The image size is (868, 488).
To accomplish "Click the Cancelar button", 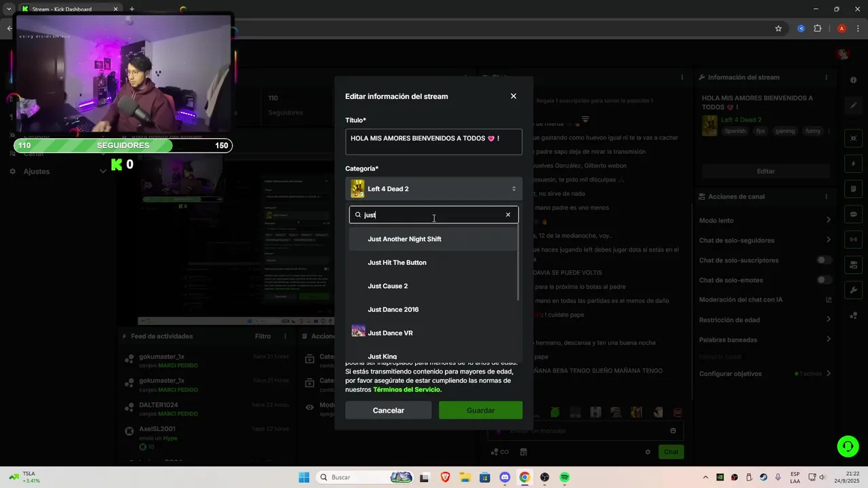I will pyautogui.click(x=389, y=410).
